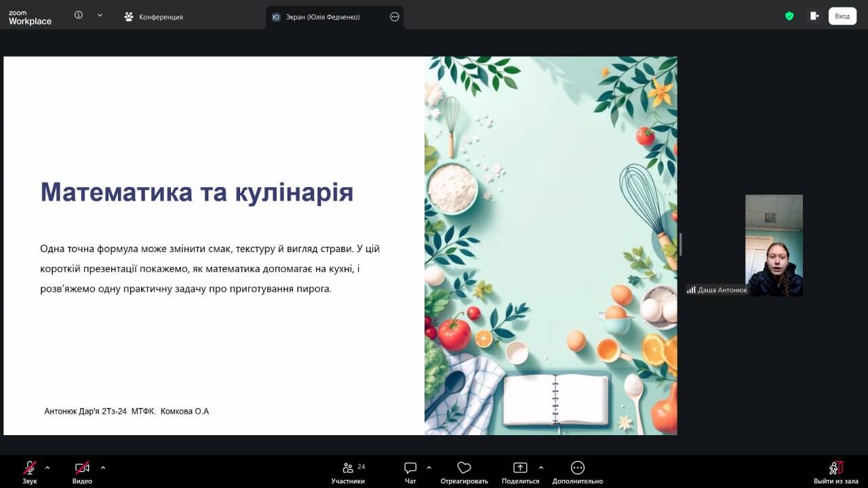868x488 pixels.
Task: Open the chevron dropdown beside Zoom Workplace
Action: [x=100, y=15]
